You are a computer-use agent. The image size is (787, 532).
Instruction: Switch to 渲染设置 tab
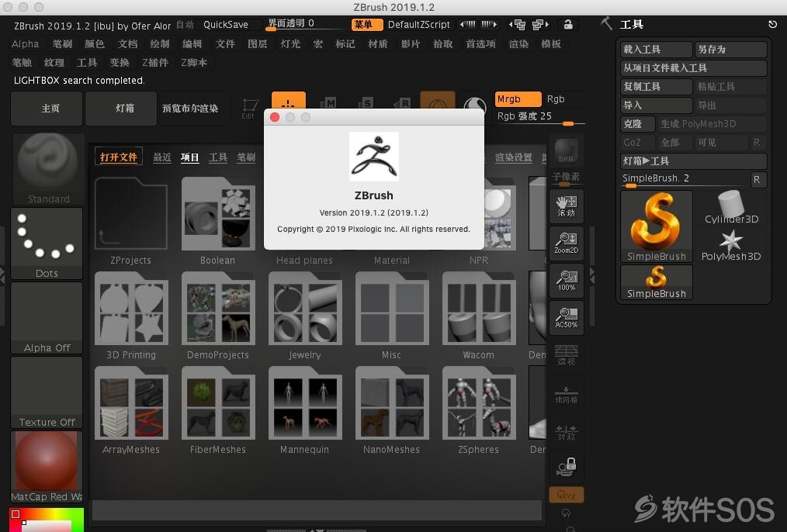[514, 157]
